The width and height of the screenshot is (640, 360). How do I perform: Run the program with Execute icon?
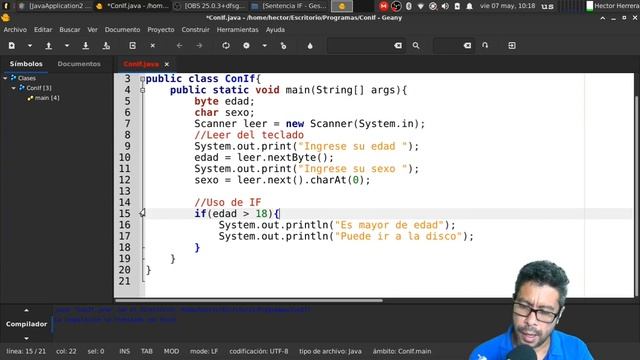coord(283,46)
